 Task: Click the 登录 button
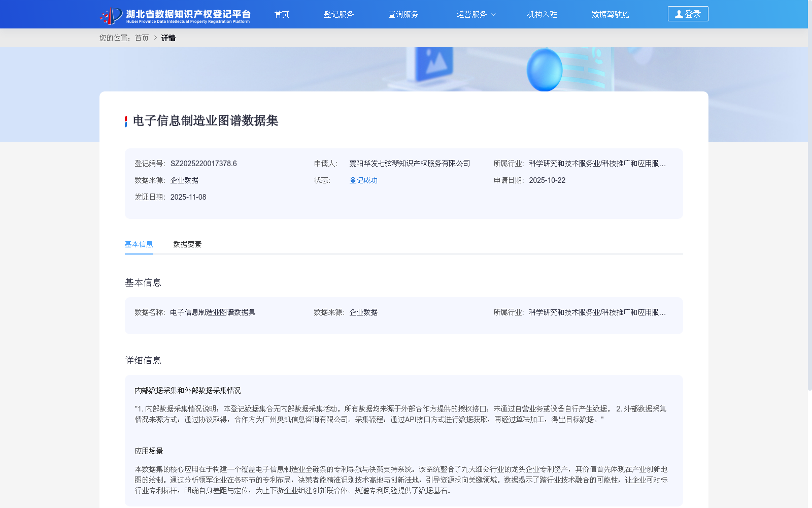click(x=688, y=14)
